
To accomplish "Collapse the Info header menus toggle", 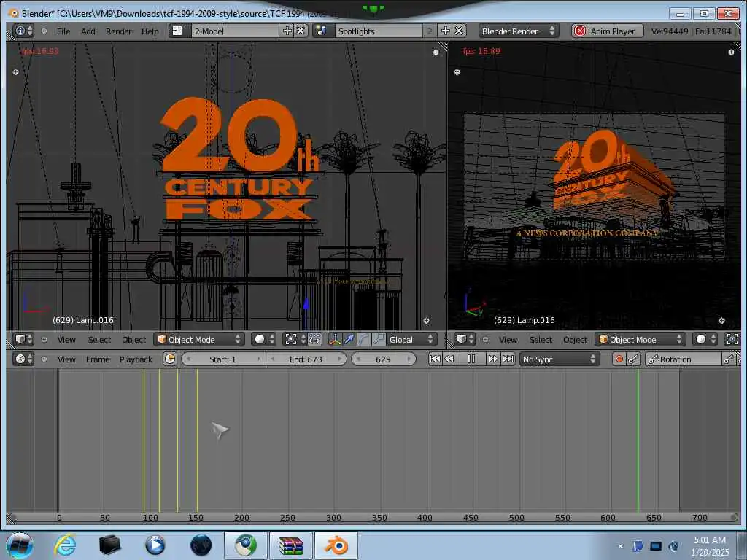I will click(x=44, y=31).
